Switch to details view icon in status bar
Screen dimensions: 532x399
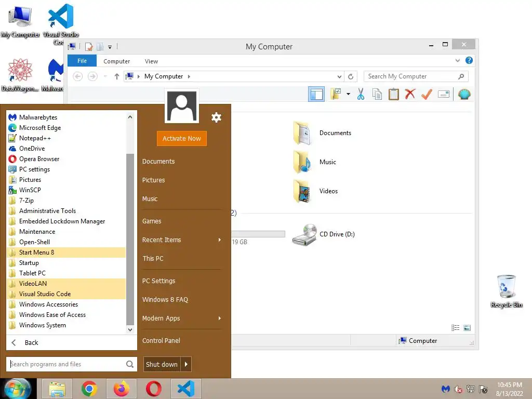click(455, 327)
